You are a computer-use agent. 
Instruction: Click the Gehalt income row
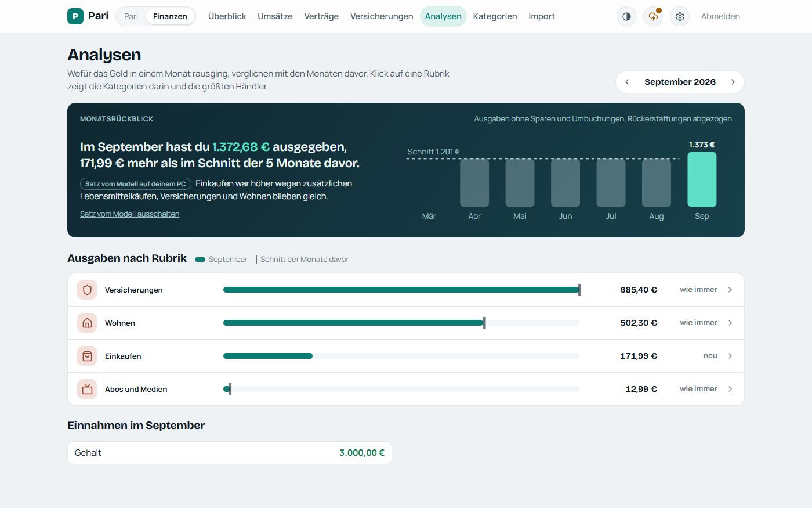click(230, 453)
